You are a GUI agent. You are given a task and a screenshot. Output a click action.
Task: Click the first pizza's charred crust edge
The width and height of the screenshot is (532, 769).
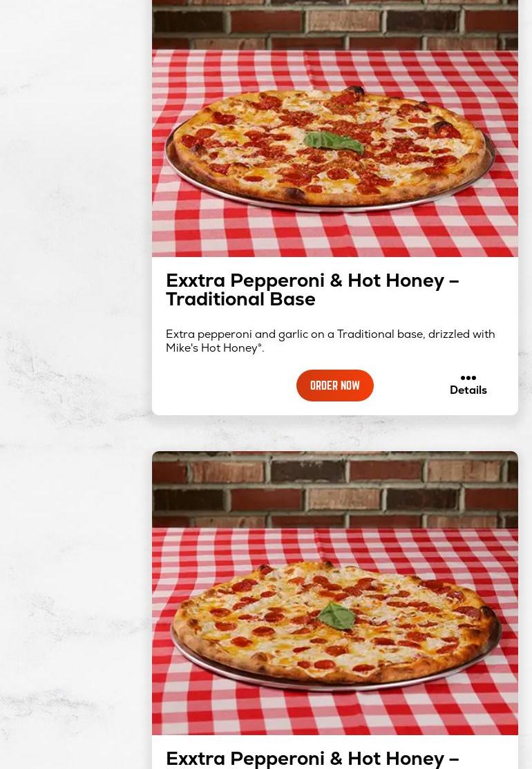point(354,91)
